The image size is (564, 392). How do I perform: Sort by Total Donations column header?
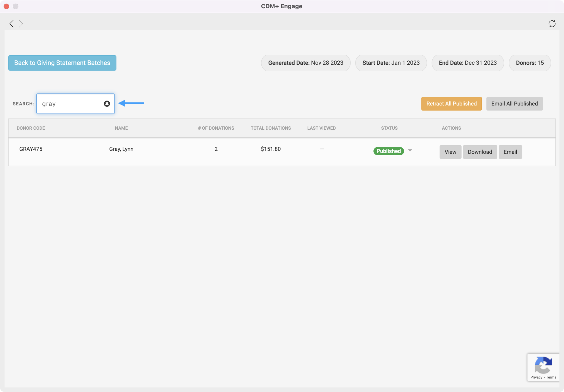270,128
